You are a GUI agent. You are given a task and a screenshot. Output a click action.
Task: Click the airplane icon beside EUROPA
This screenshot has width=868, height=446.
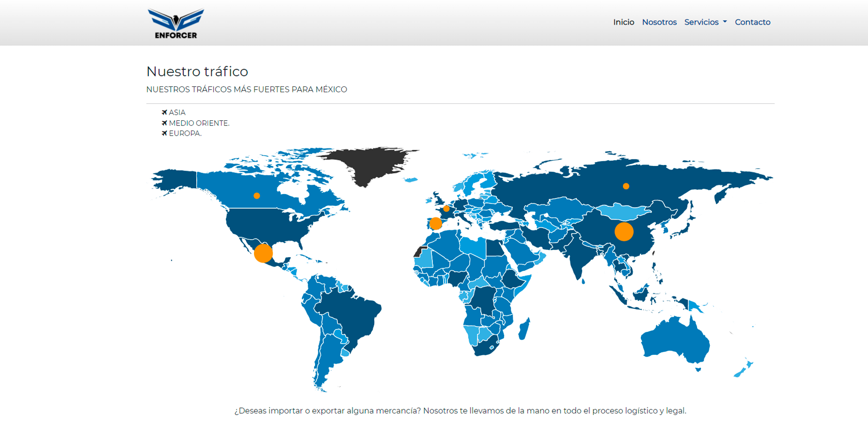point(164,133)
